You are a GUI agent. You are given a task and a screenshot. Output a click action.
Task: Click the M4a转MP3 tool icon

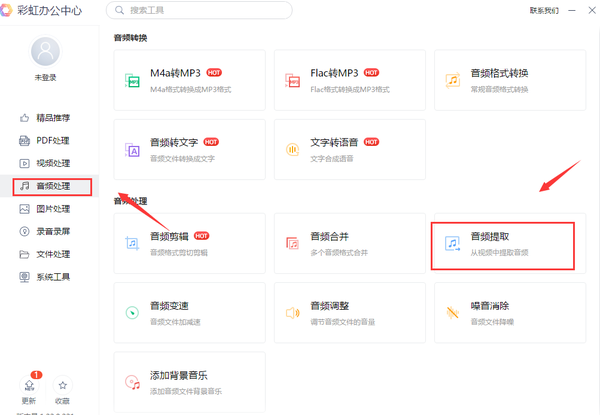[x=132, y=80]
